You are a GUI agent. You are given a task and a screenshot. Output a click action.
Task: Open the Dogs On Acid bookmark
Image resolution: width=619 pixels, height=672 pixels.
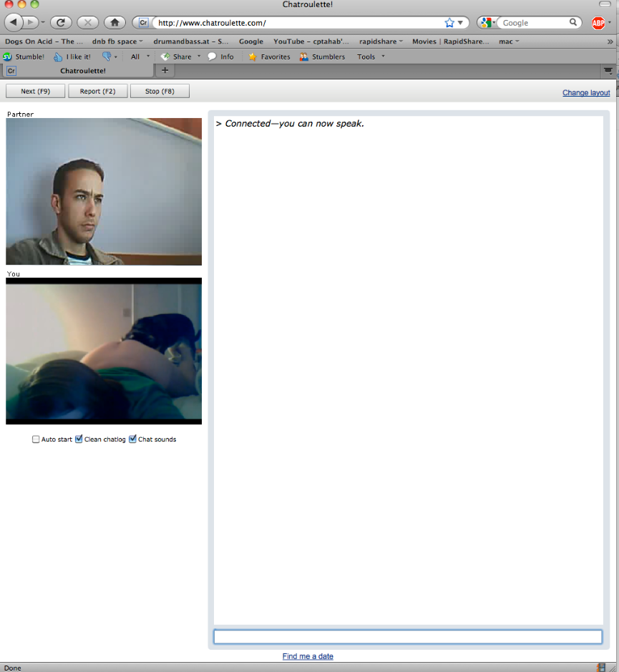44,42
